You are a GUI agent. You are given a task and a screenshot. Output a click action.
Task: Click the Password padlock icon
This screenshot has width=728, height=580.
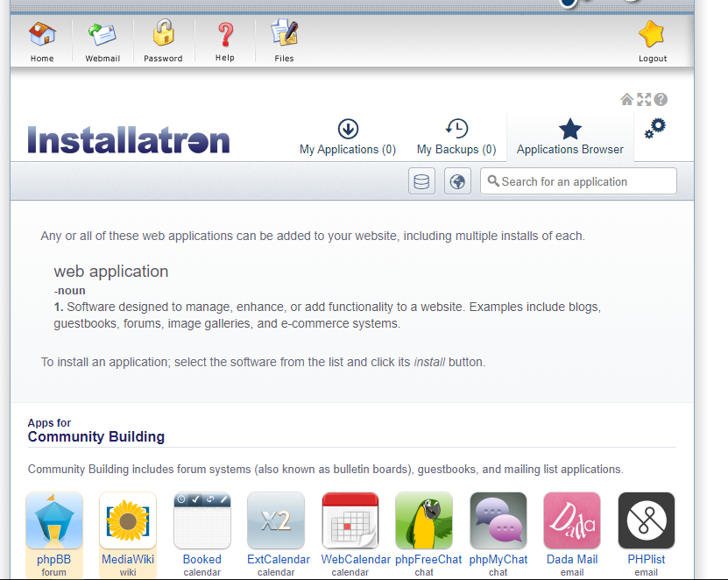(163, 32)
